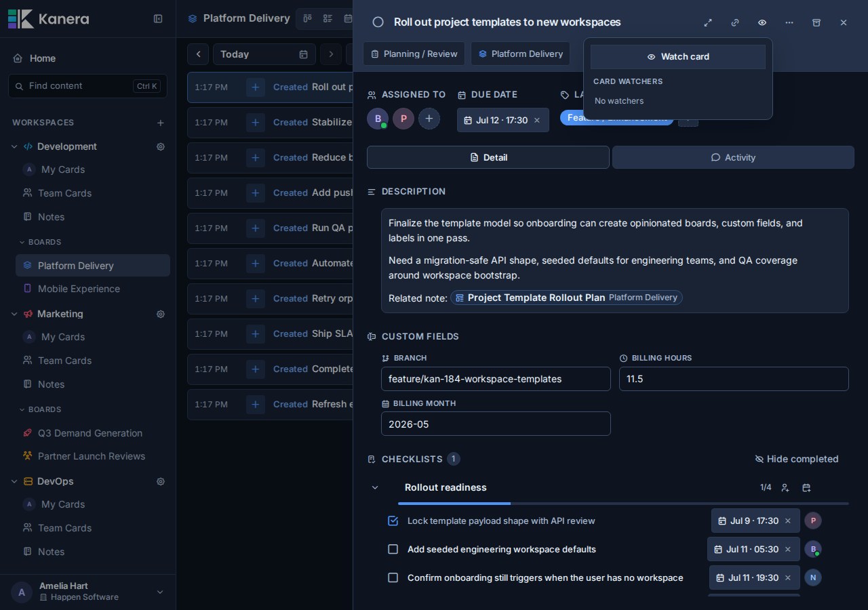This screenshot has height=610, width=868.
Task: Open Development workspace settings gear
Action: click(161, 146)
